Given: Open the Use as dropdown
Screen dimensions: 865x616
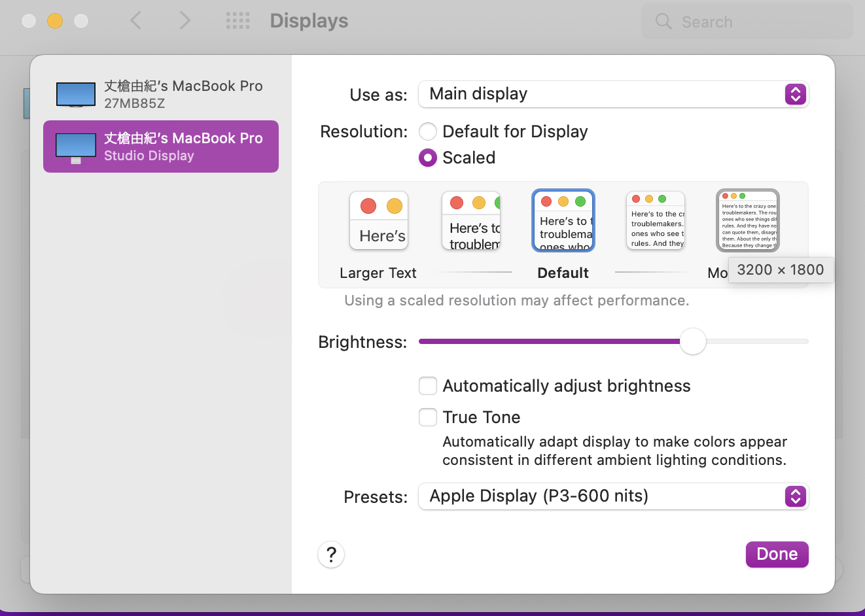Looking at the screenshot, I should point(614,94).
